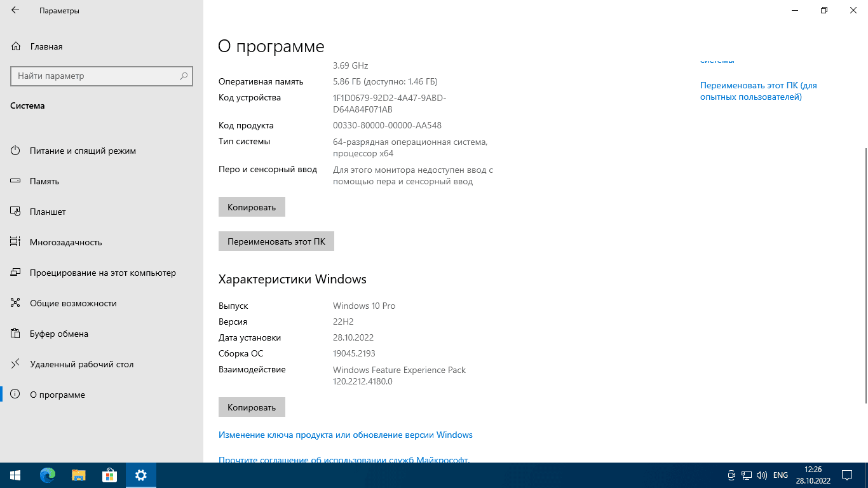
Task: Click the vertical scrollbar thumb
Action: click(865, 275)
